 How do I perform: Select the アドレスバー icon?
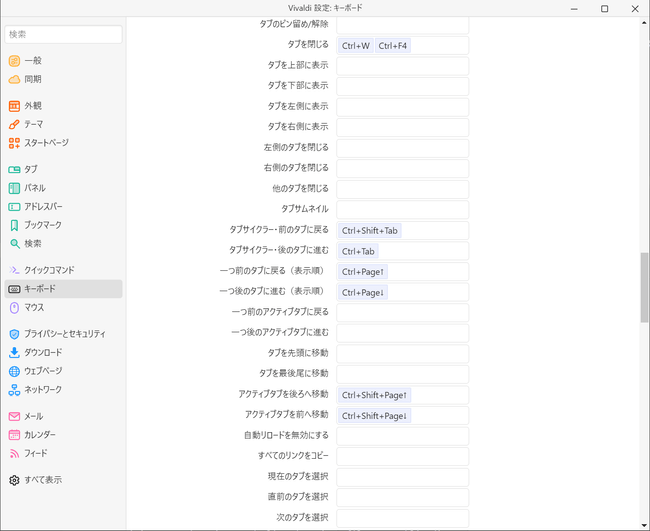point(14,206)
